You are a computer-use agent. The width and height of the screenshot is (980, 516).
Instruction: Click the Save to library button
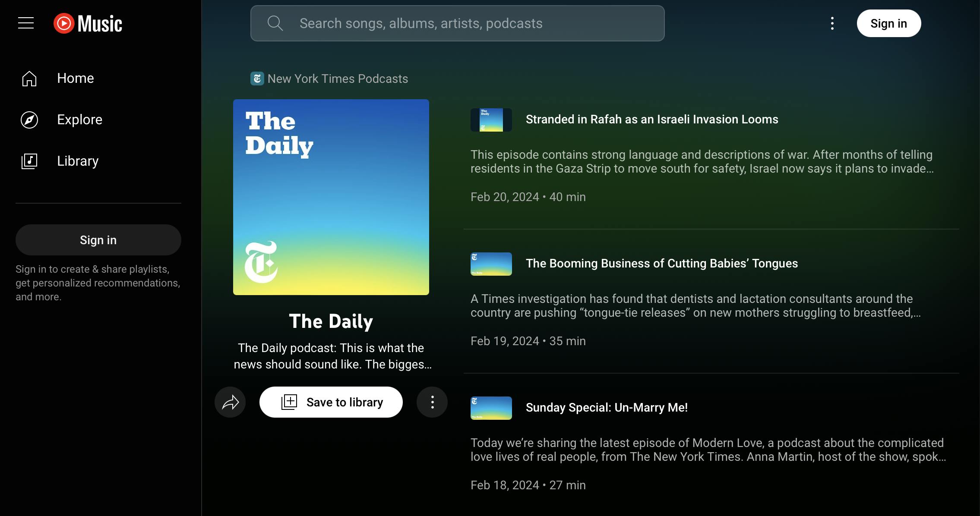pos(331,401)
